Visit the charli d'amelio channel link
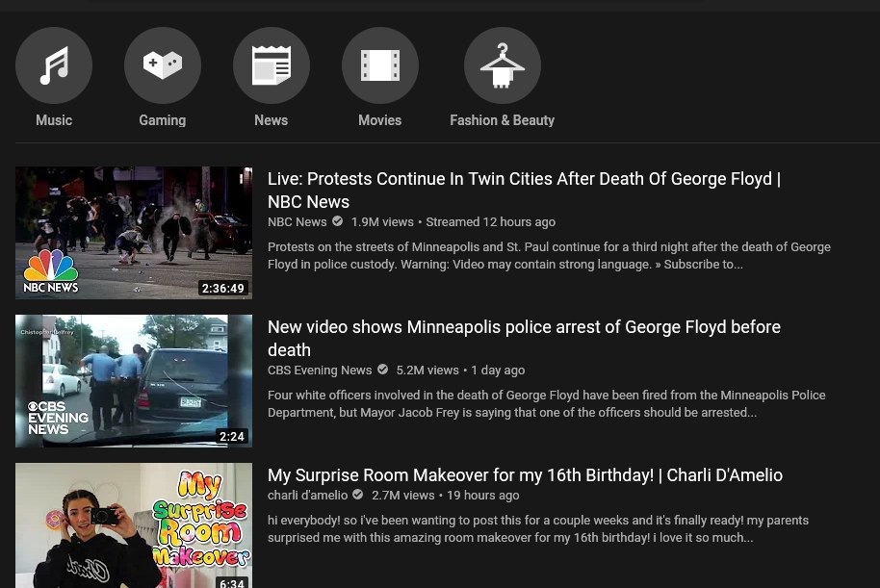 pos(307,495)
